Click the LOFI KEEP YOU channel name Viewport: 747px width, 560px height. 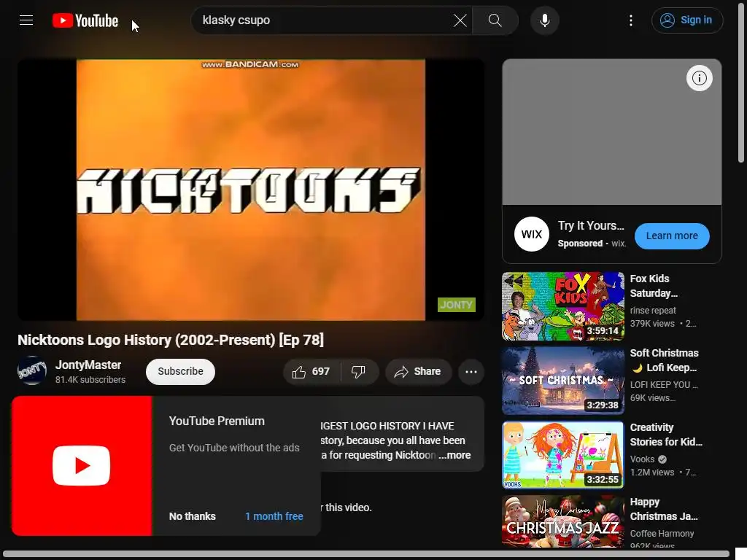pyautogui.click(x=664, y=385)
